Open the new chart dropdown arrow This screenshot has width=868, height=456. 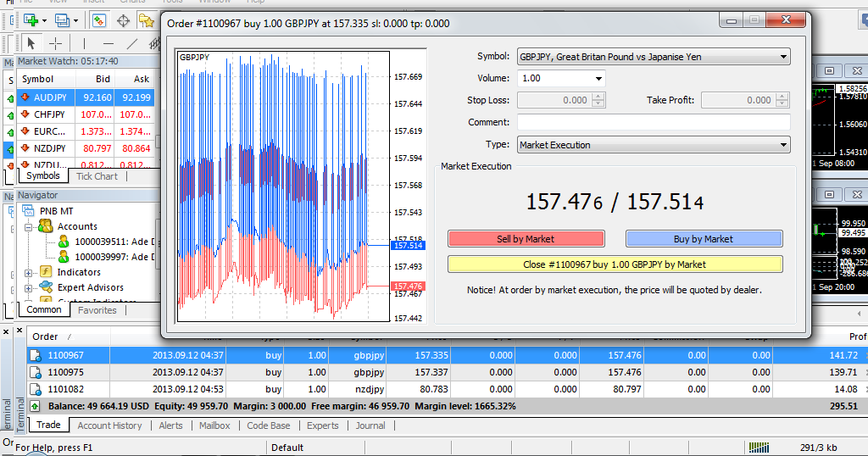click(44, 21)
